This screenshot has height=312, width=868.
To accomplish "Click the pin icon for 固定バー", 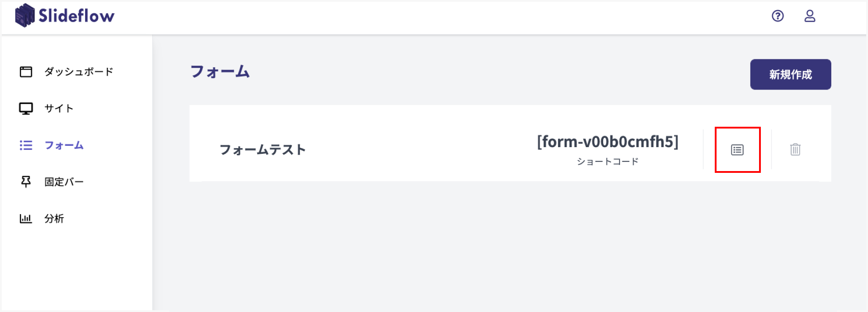I will pyautogui.click(x=26, y=182).
